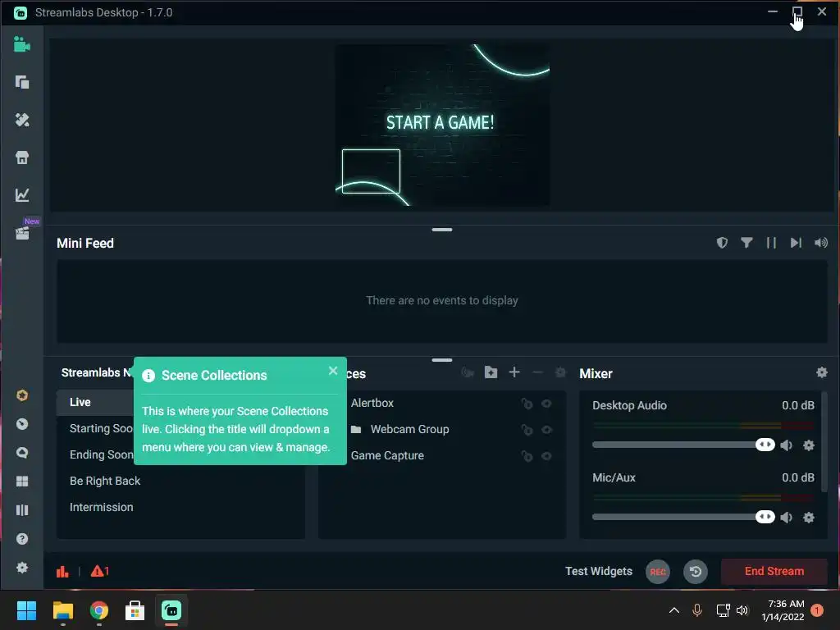Select the Ending Soon scene
This screenshot has height=630, width=840.
click(101, 454)
